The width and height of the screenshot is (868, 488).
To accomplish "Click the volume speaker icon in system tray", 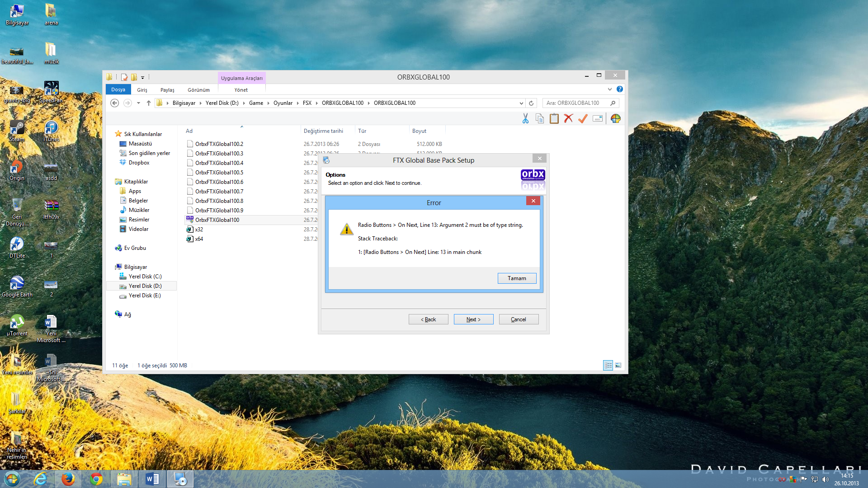I will coord(825,479).
